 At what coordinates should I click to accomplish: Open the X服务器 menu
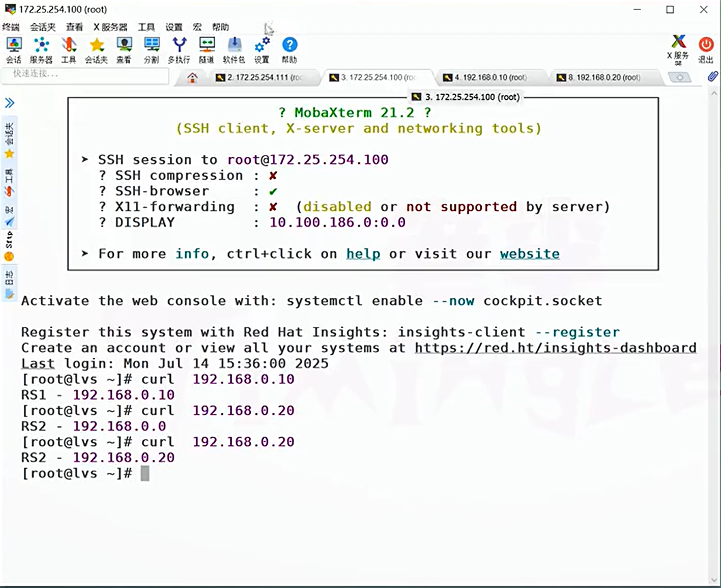click(111, 27)
